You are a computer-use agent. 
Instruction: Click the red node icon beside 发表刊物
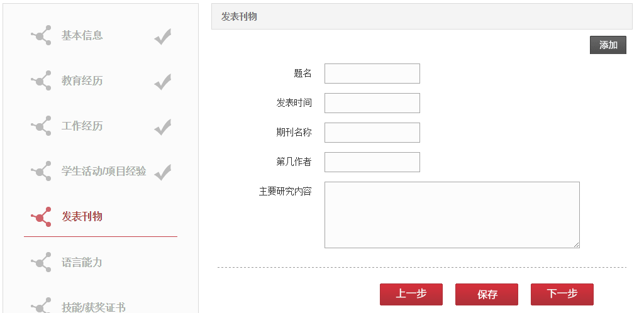(41, 217)
